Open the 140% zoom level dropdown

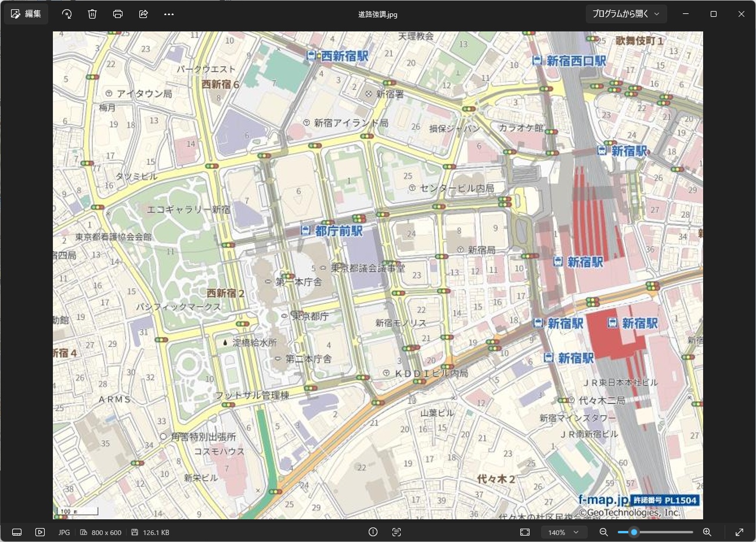click(x=563, y=532)
